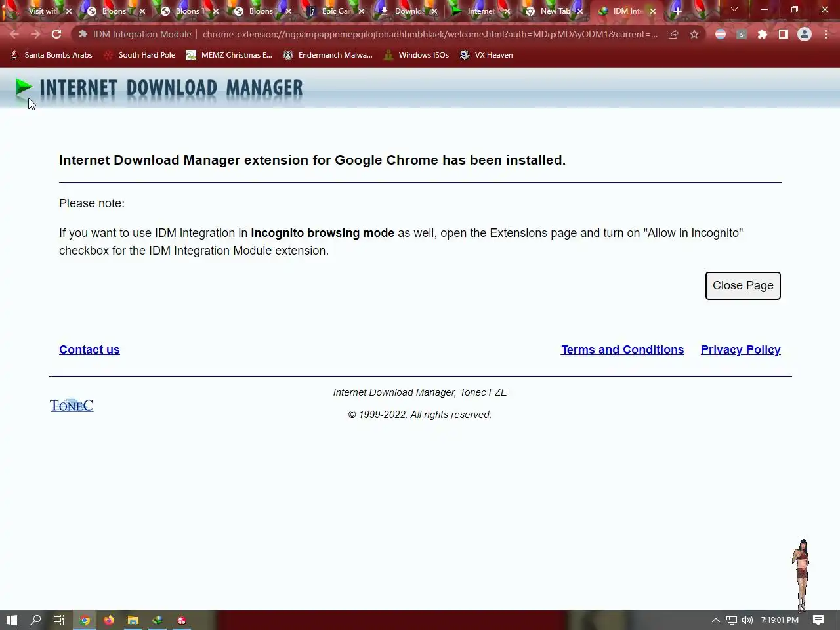840x630 pixels.
Task: Click the Chrome taskbar icon
Action: (x=85, y=620)
